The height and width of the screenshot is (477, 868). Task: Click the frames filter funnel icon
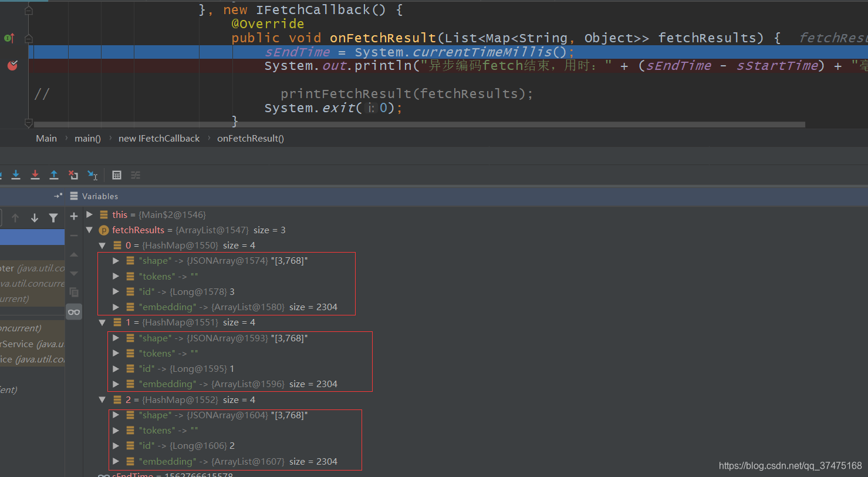coord(53,218)
